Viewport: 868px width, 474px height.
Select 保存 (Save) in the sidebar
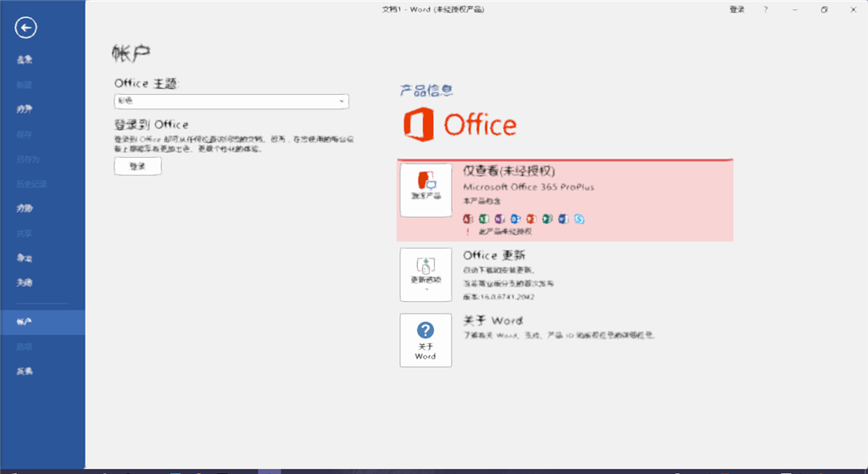(25, 135)
